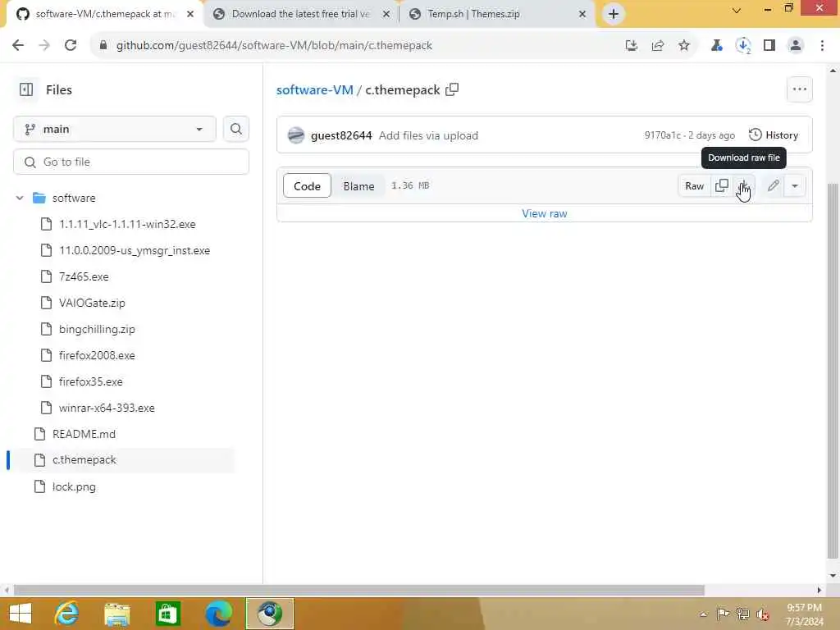Image resolution: width=840 pixels, height=630 pixels.
Task: Click the horizontal page scrollbar
Action: tap(359, 591)
